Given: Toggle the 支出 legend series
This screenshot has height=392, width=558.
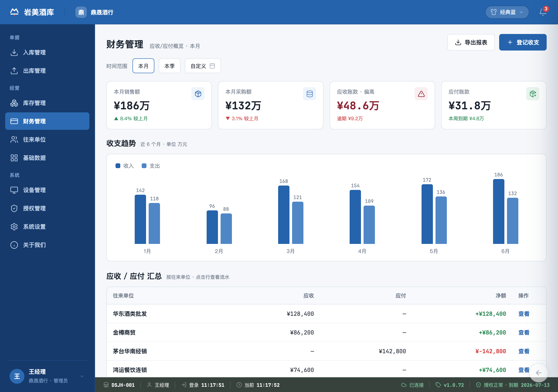Looking at the screenshot, I should tap(151, 166).
